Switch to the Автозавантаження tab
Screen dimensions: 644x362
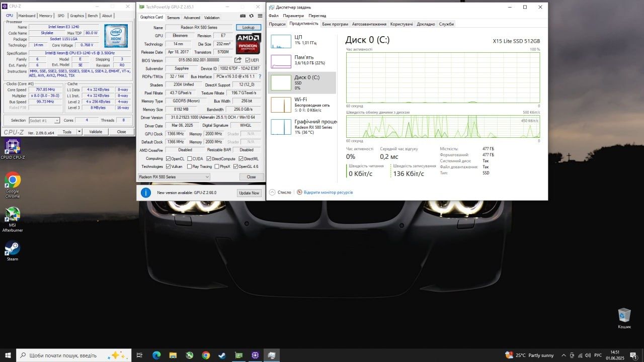[x=369, y=24]
